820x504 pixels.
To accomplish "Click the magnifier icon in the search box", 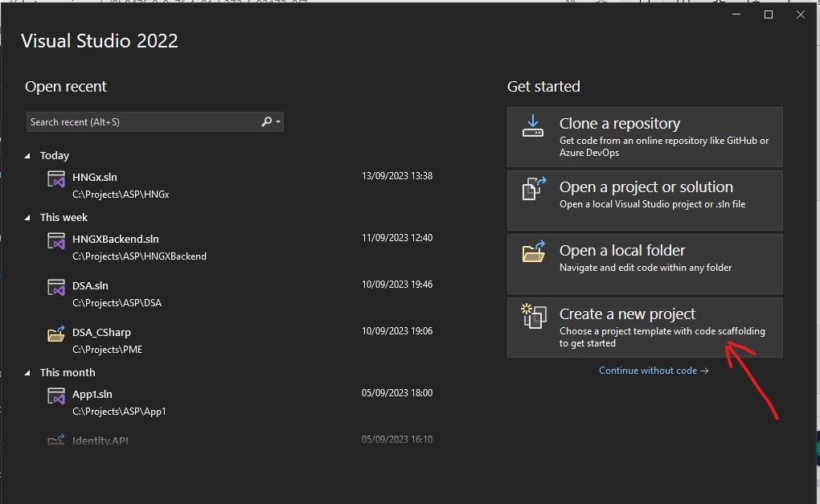I will coord(265,121).
